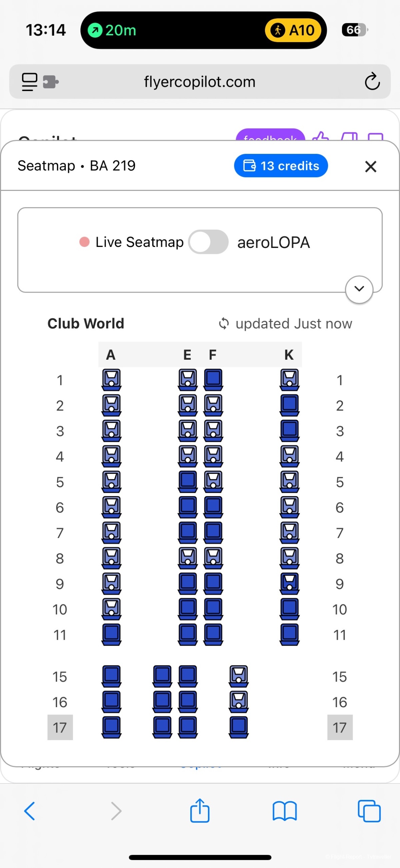Screen dimensions: 400x868
Task: Go back with Safari's back arrow
Action: (x=30, y=811)
